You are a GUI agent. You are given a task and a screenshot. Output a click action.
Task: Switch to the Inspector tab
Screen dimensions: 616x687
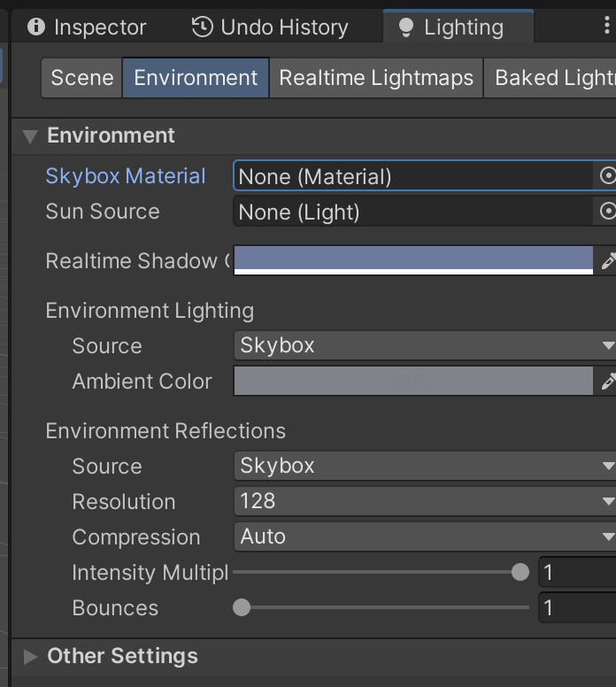point(87,27)
